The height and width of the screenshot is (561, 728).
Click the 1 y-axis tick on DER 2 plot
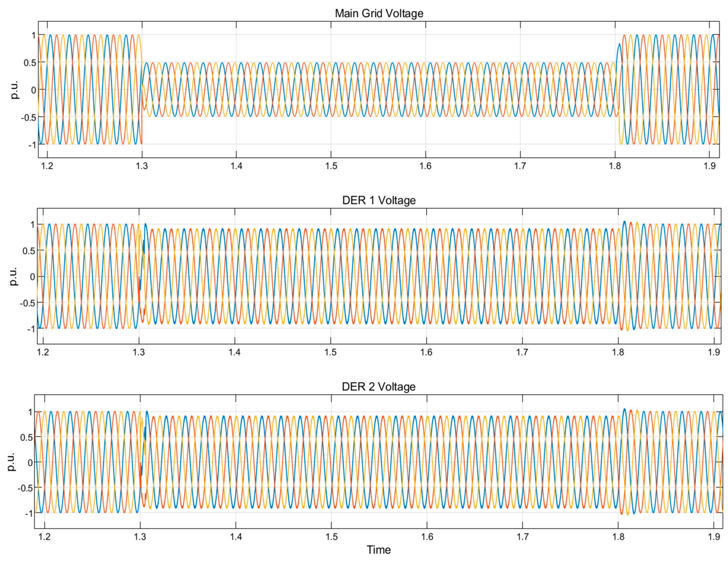point(30,412)
